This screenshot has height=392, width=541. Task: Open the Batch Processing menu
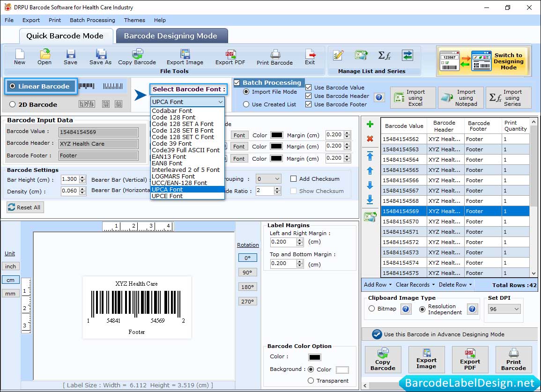click(x=92, y=20)
